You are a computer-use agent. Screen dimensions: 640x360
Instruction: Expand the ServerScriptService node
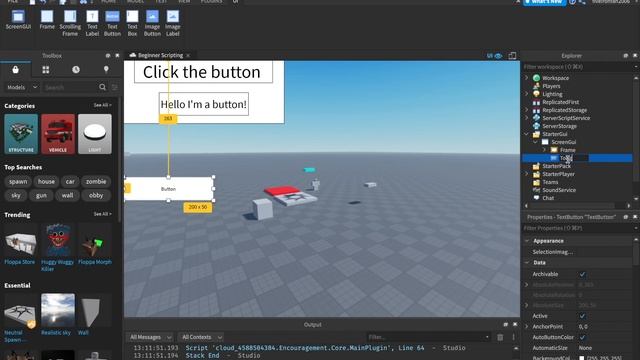(527, 118)
